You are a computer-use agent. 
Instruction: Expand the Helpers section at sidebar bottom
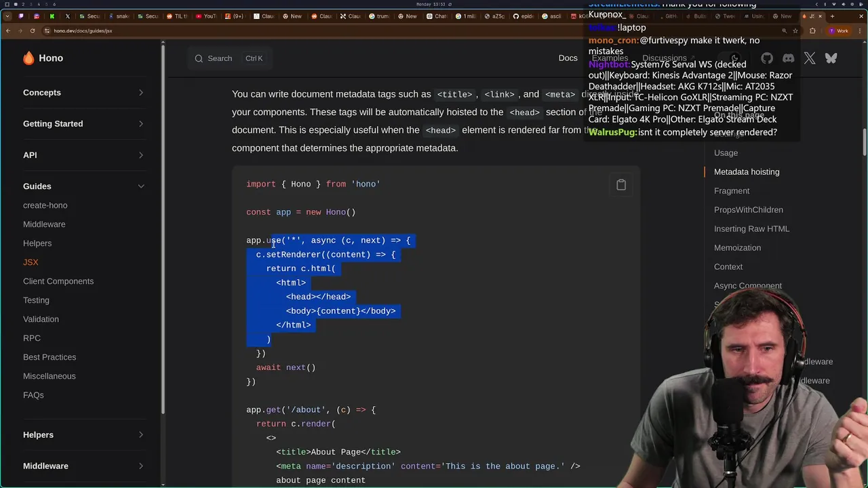click(83, 434)
